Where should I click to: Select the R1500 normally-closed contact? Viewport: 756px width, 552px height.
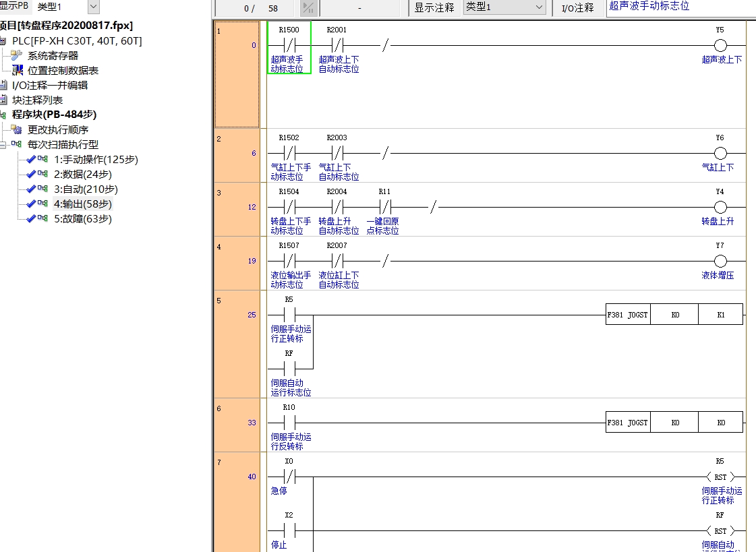pos(289,46)
